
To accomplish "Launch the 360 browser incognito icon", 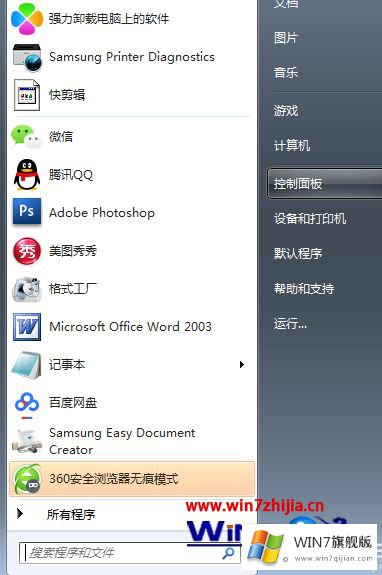I will click(27, 479).
